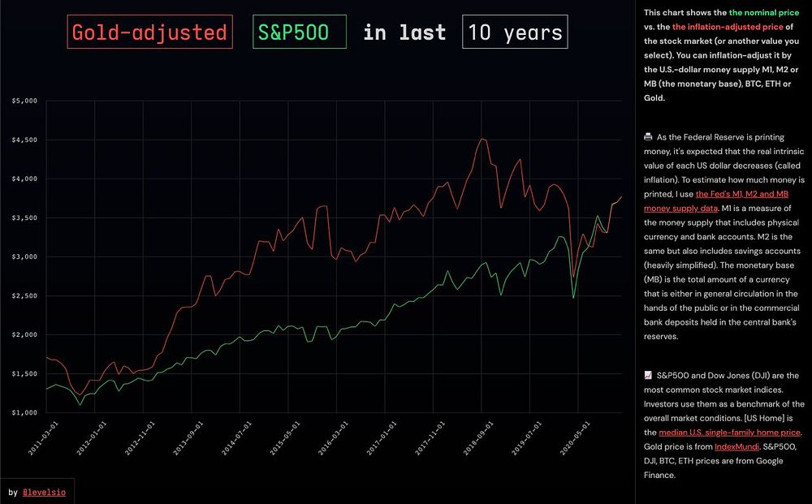Follow the median U.S. single-family home price link
812x504 pixels.
(x=729, y=432)
